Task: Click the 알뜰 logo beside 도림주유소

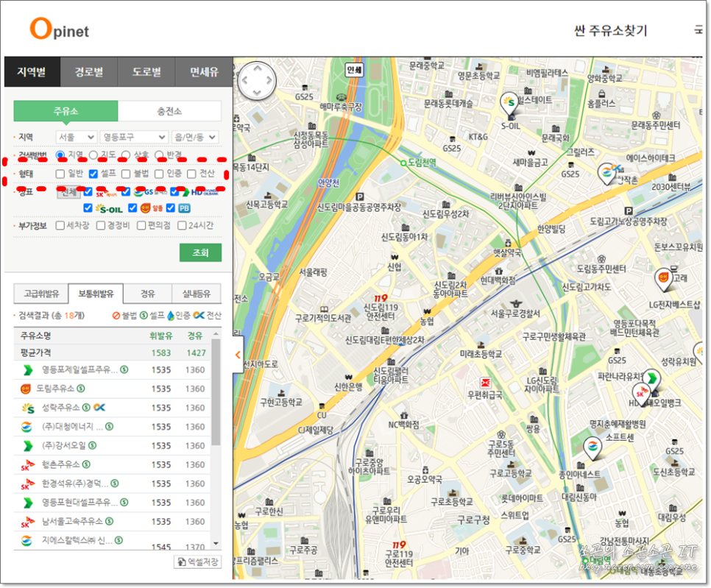Action: [x=26, y=389]
